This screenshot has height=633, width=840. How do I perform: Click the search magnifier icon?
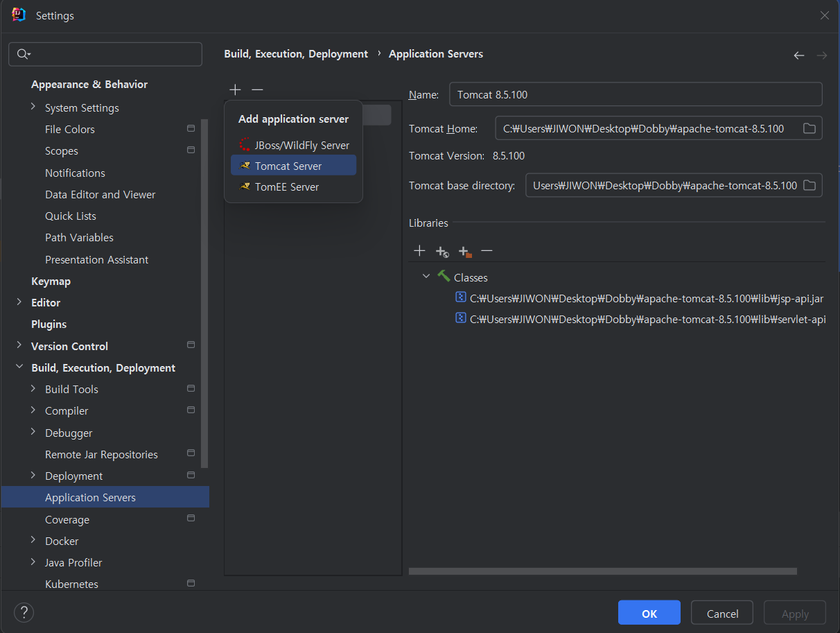click(23, 54)
